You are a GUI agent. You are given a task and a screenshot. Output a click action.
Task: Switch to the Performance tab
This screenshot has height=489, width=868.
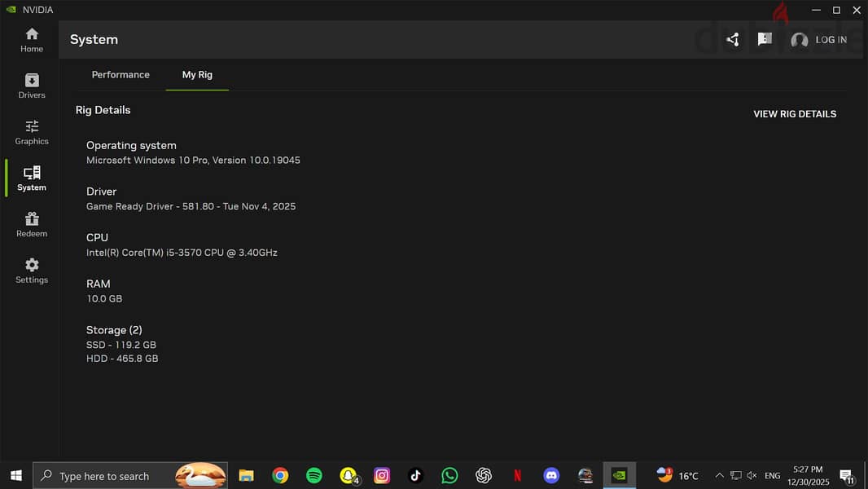[x=121, y=75]
